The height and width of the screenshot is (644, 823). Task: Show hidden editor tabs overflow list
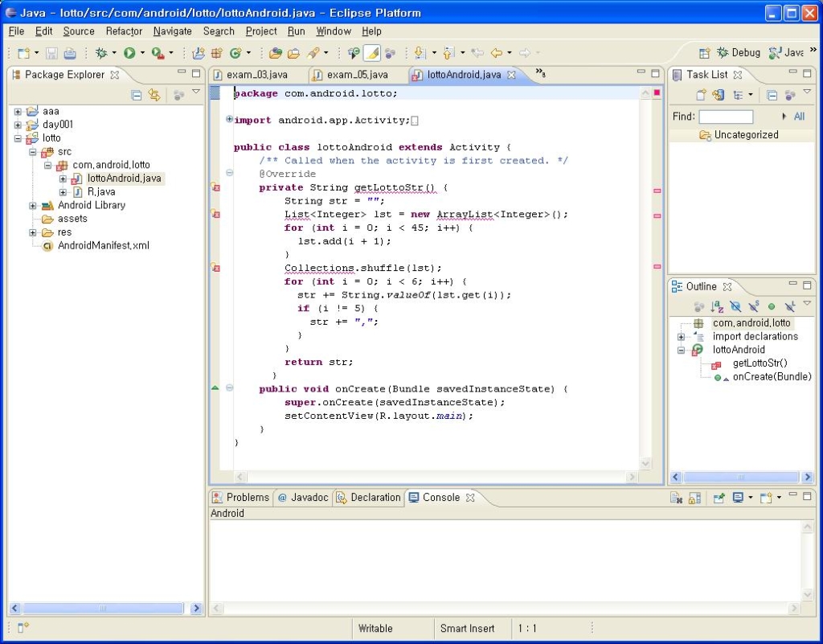[540, 73]
